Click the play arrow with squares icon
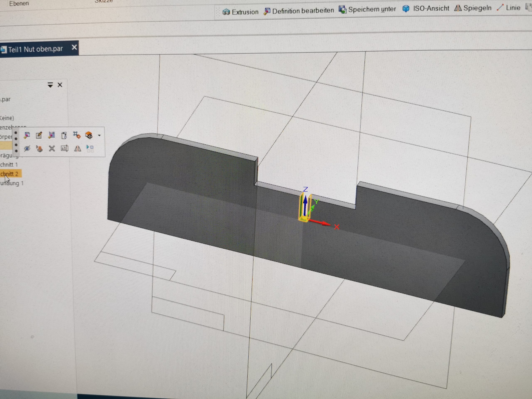The image size is (532, 399). [90, 148]
